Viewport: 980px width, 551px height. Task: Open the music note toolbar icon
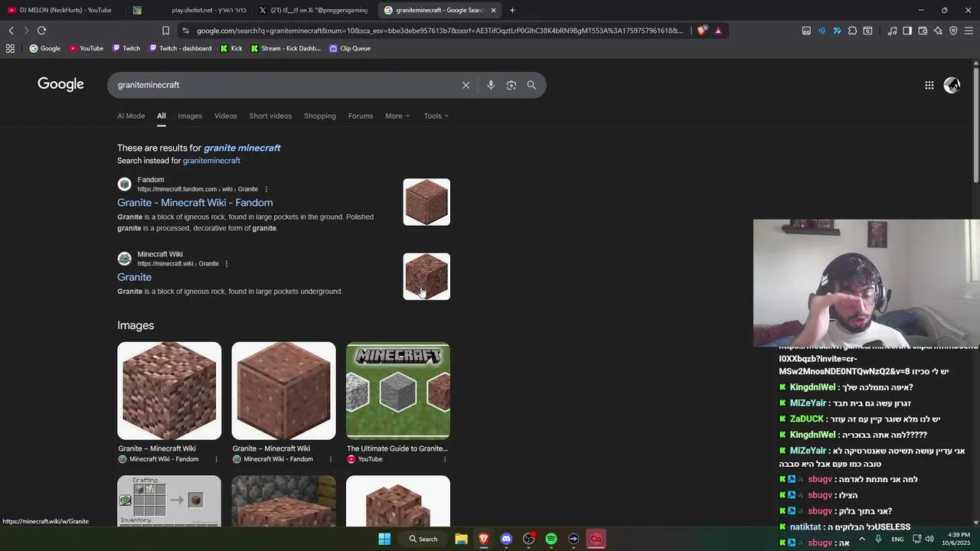click(x=892, y=31)
